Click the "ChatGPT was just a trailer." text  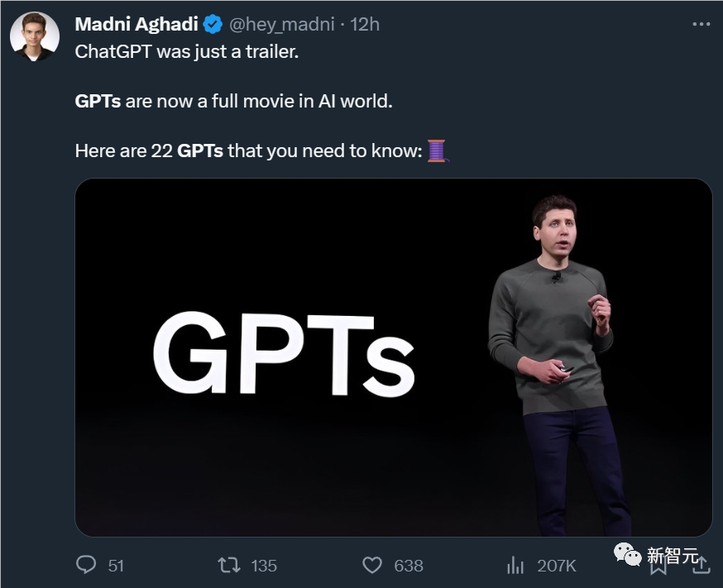[x=186, y=51]
